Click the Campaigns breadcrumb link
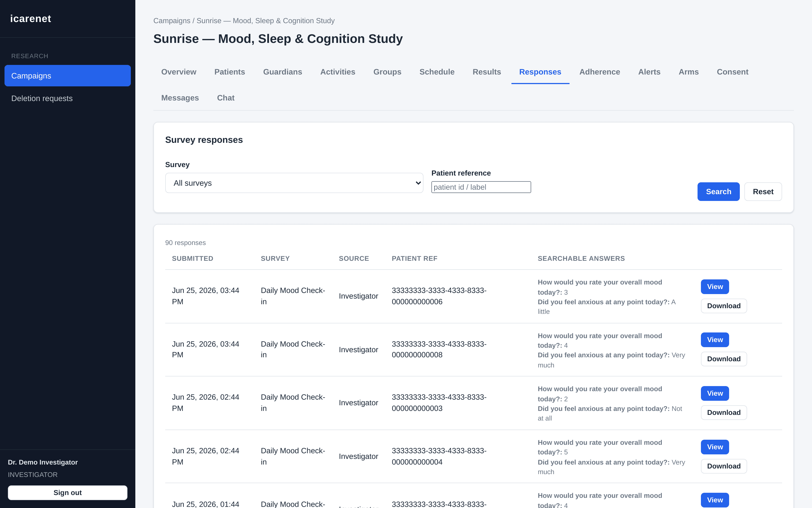The width and height of the screenshot is (812, 508). coord(172,21)
